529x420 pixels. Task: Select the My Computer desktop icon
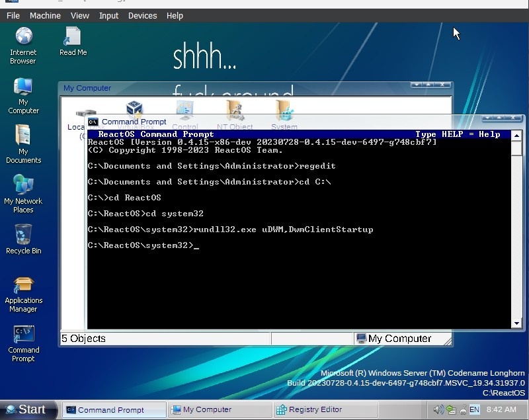(x=23, y=96)
